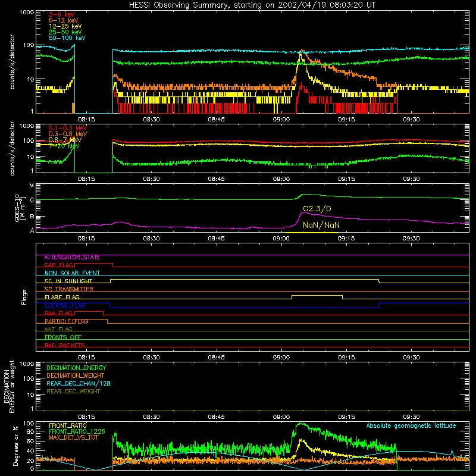This screenshot has height=476, width=476.
Task: Click the green FRONT_RATIO_1225 peak near 09:05
Action: point(301,424)
